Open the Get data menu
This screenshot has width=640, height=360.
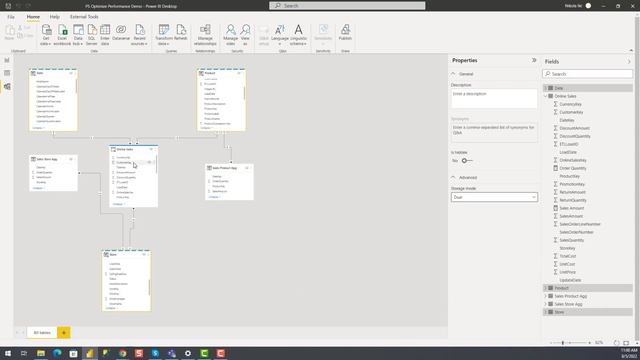46,35
